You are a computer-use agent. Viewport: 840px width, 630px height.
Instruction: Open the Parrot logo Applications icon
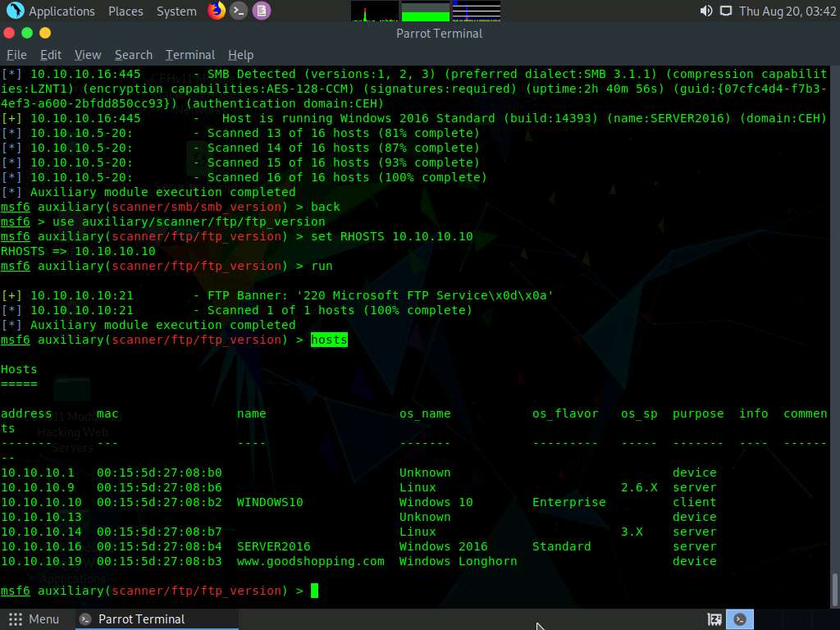tap(15, 11)
